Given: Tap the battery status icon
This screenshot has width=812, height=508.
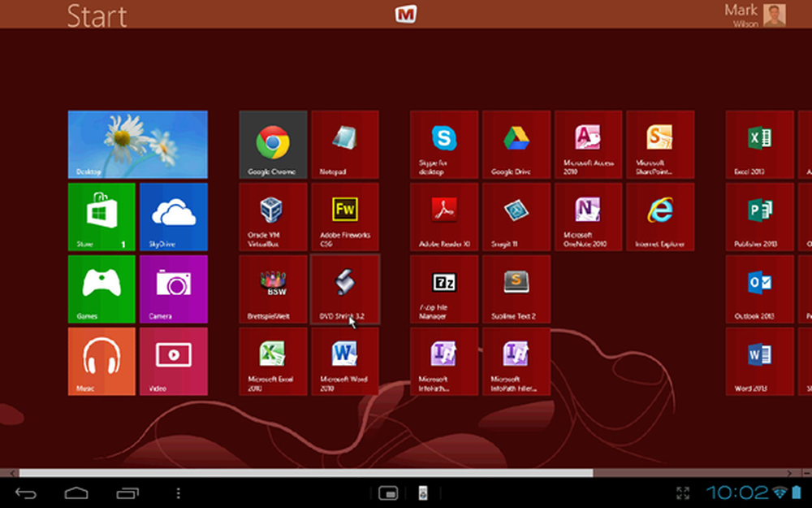Looking at the screenshot, I should click(796, 493).
